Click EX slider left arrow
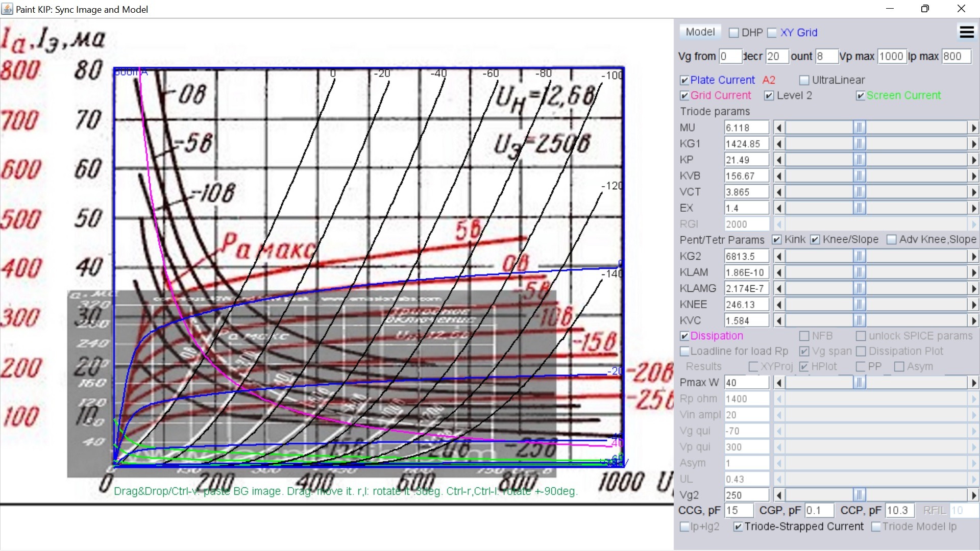Image resolution: width=980 pixels, height=551 pixels. [779, 208]
